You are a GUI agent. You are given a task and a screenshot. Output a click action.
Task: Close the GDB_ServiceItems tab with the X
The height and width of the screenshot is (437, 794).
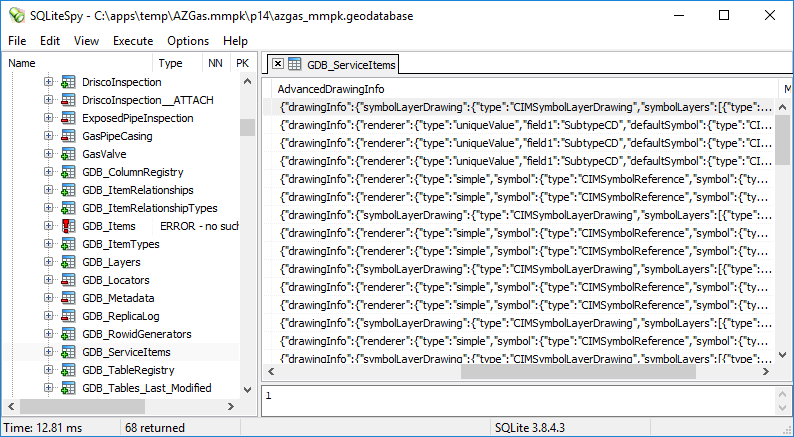[x=277, y=63]
